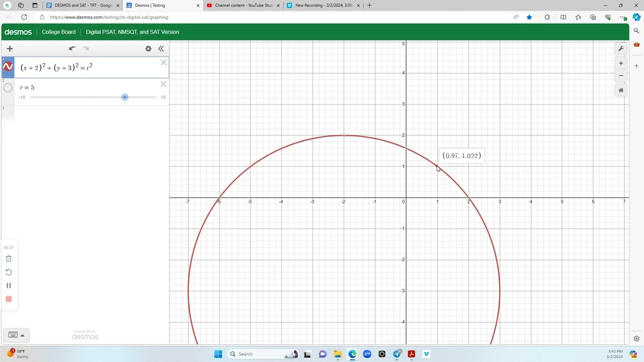Collapse the expression list panel
This screenshot has height=362, width=644.
161,49
